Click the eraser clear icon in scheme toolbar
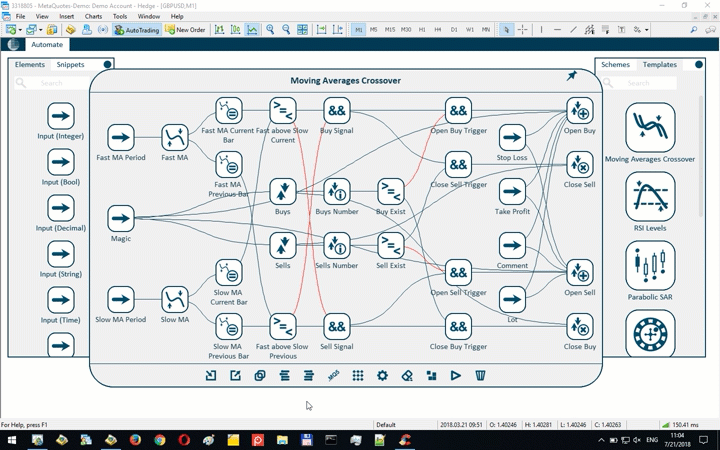The width and height of the screenshot is (720, 450). click(407, 376)
